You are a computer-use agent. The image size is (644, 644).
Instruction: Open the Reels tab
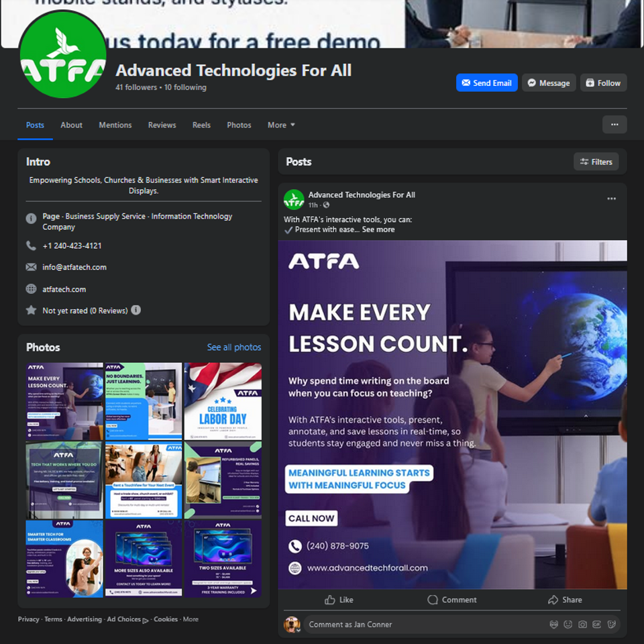(x=201, y=125)
